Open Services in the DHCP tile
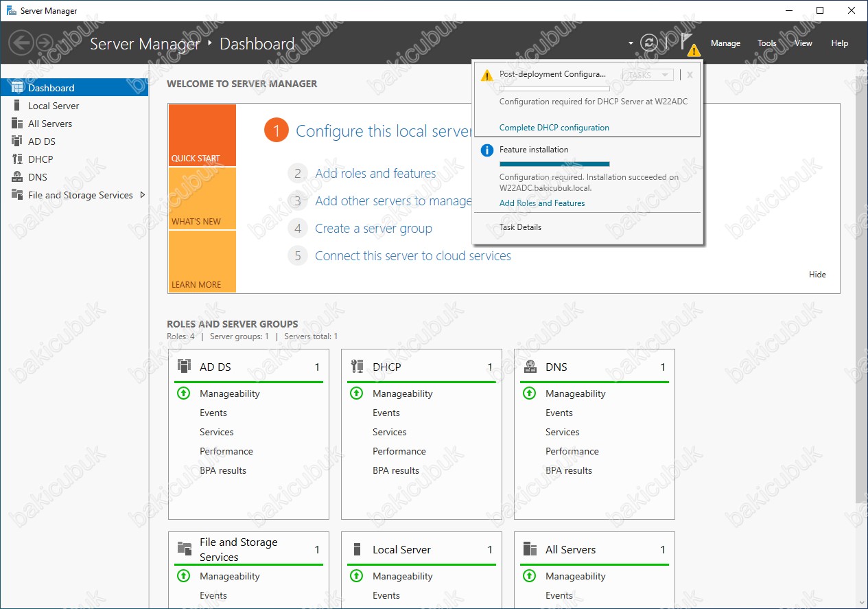 click(390, 432)
